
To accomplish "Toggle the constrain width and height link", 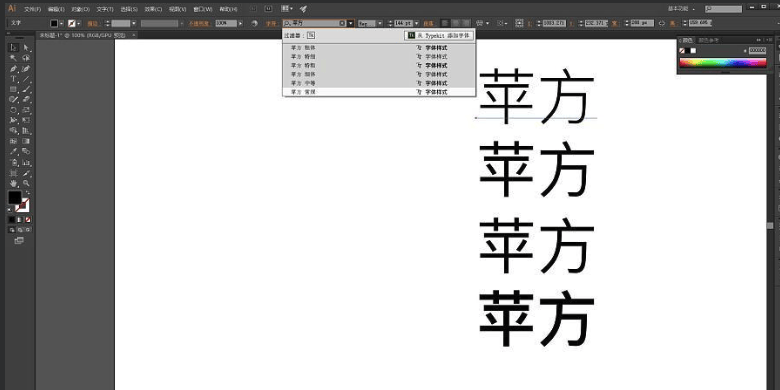I will pos(662,23).
